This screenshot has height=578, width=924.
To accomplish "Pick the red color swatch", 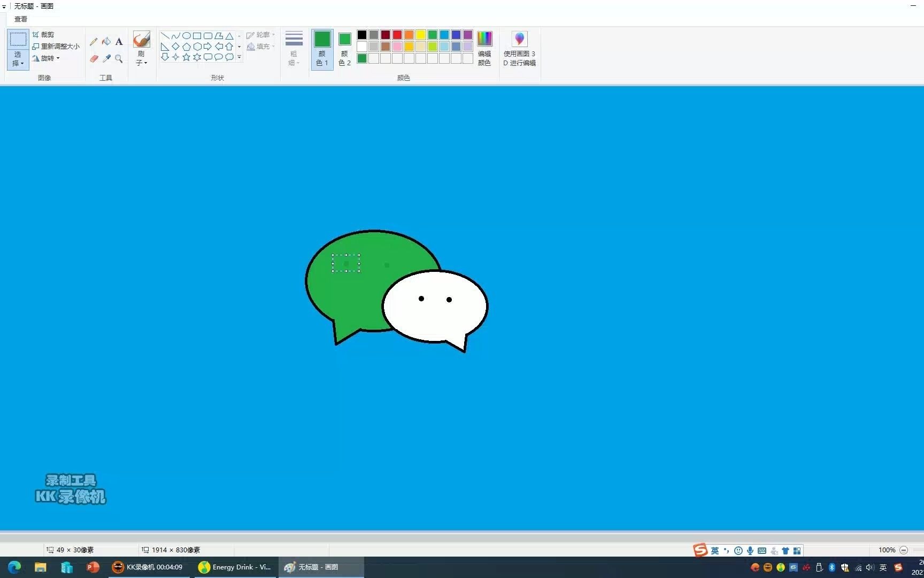I will point(397,35).
